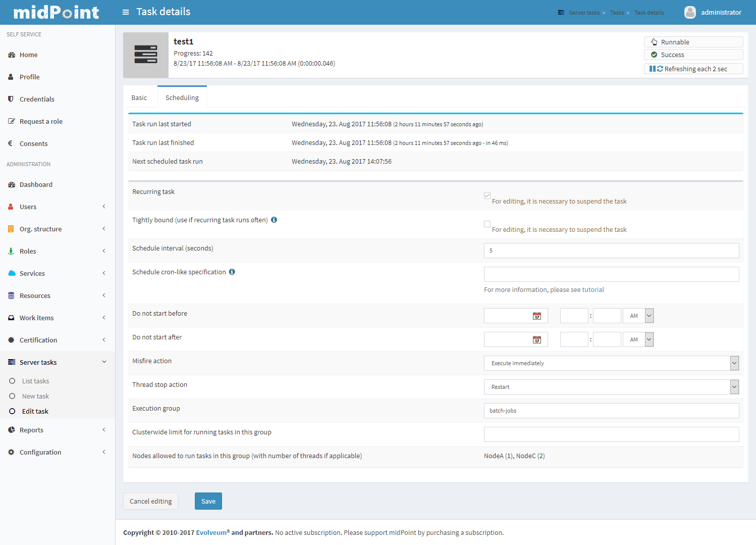Viewport: 756px width, 545px height.
Task: Click the administrator user avatar icon
Action: [x=690, y=12]
